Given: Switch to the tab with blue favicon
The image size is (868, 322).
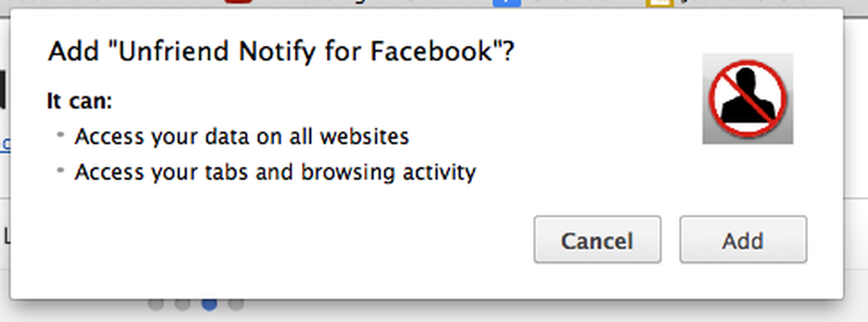Looking at the screenshot, I should point(506,2).
